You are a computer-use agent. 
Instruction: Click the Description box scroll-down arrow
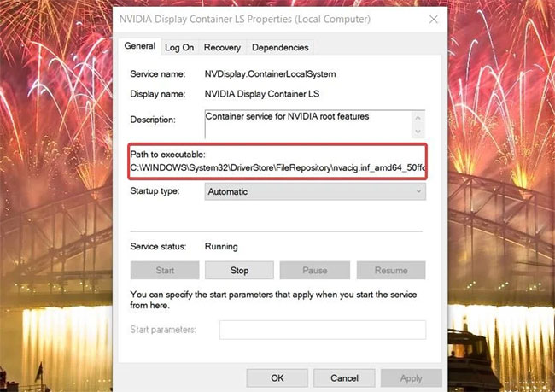coord(418,132)
